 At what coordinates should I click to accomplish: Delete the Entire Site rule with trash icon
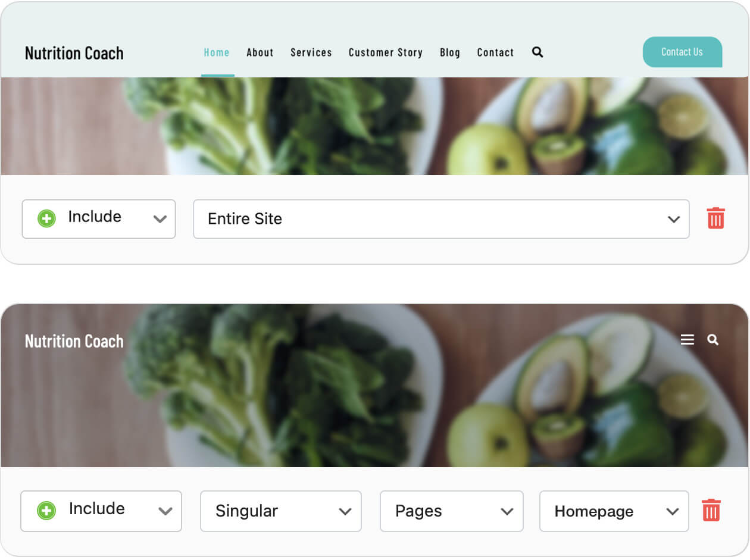(x=715, y=218)
